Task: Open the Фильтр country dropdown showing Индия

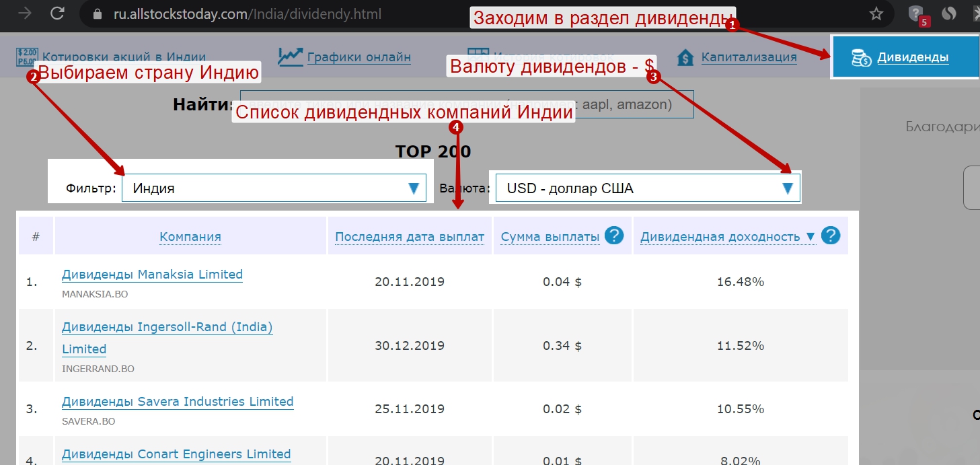Action: point(273,188)
